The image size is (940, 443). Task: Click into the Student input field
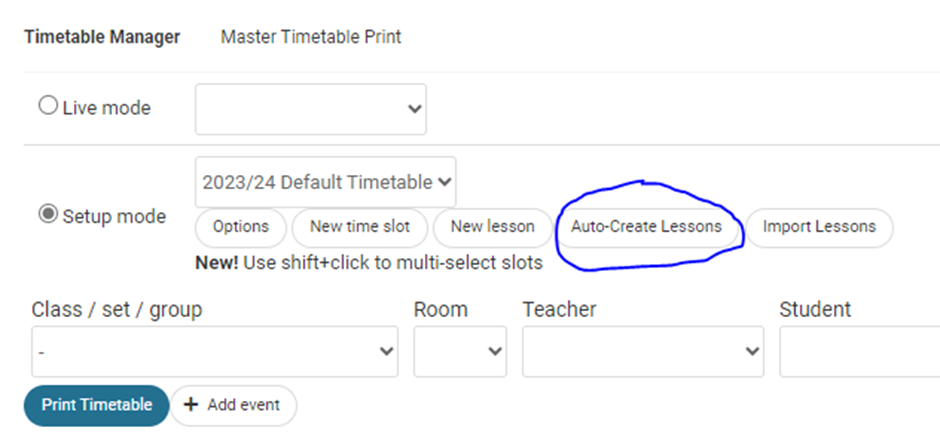click(x=860, y=352)
